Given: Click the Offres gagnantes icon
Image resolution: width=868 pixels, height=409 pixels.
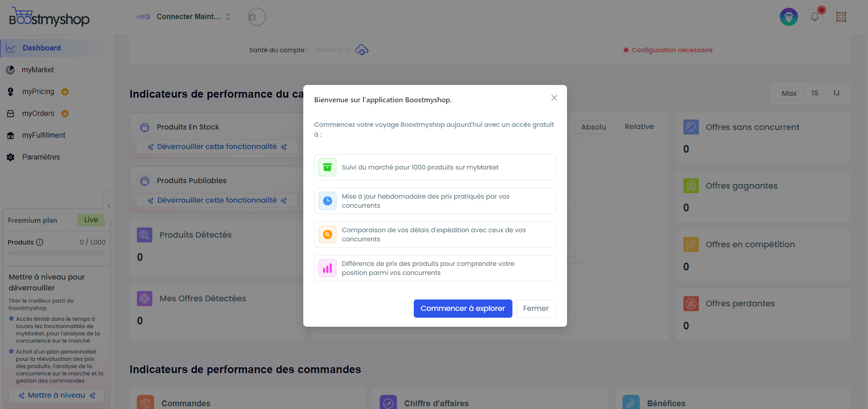Looking at the screenshot, I should pyautogui.click(x=691, y=186).
